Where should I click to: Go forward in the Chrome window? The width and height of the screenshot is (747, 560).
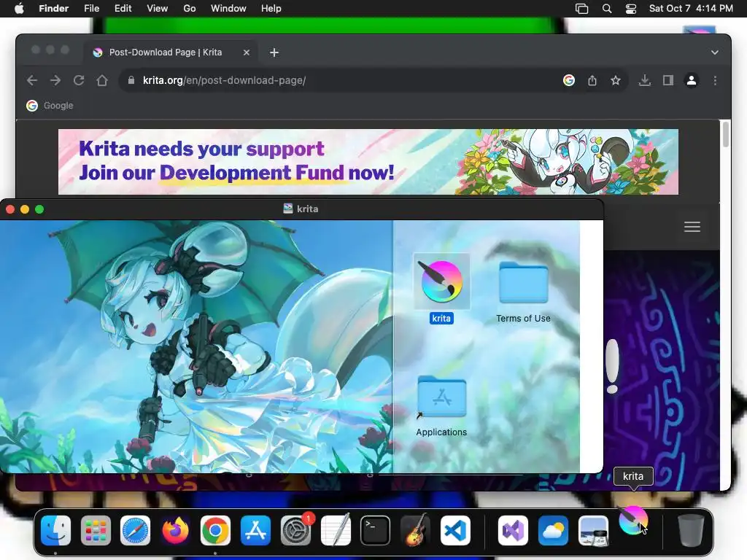[55, 80]
